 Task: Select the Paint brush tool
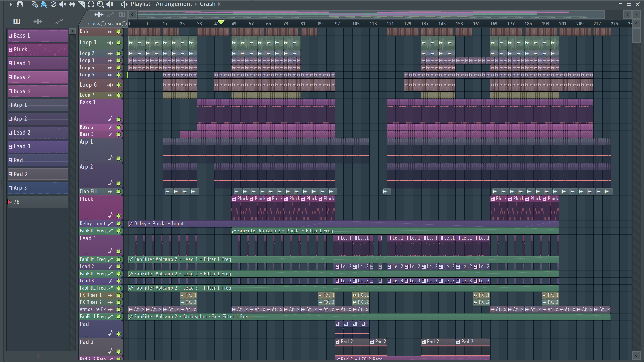[x=44, y=4]
